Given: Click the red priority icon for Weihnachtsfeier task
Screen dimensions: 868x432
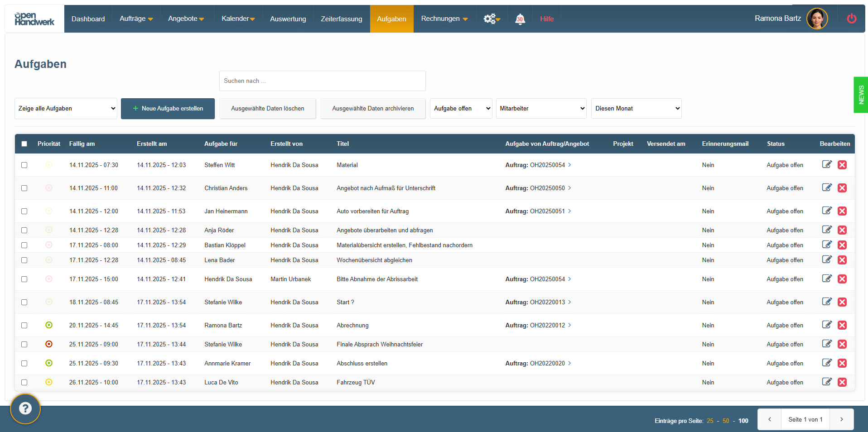Looking at the screenshot, I should pyautogui.click(x=49, y=344).
